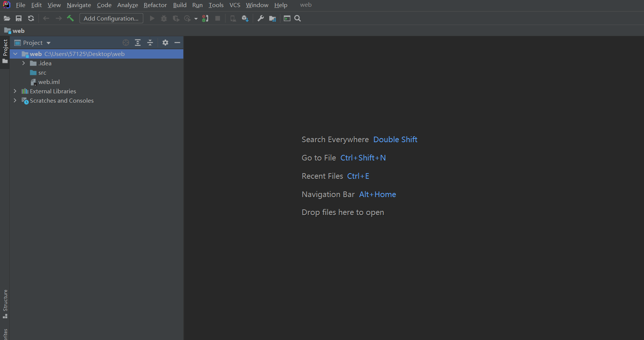This screenshot has width=644, height=340.
Task: Click the Run play triangle icon
Action: [152, 18]
